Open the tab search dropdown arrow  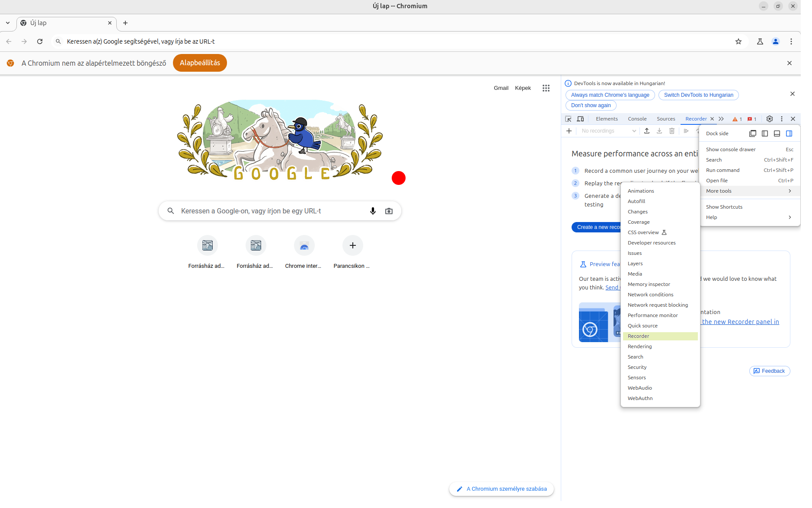click(x=8, y=23)
